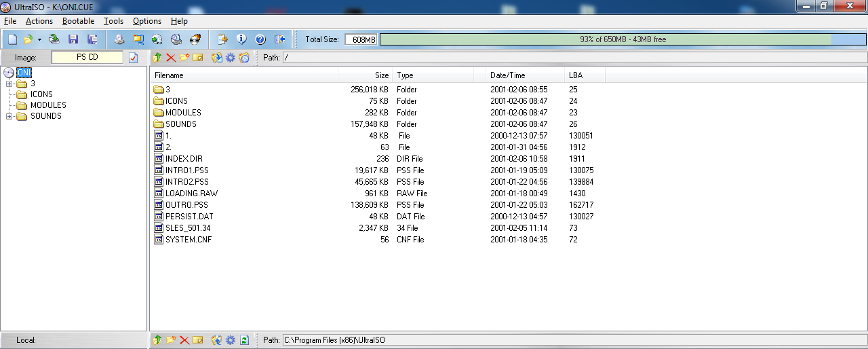Click the Burn CD/DVD Image flame icon

[x=195, y=39]
